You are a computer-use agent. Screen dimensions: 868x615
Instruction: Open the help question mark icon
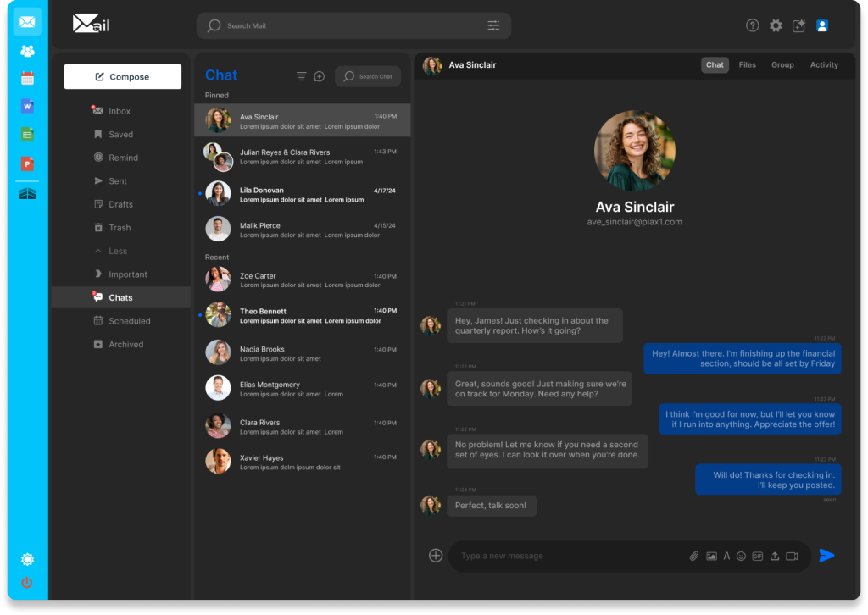click(752, 25)
